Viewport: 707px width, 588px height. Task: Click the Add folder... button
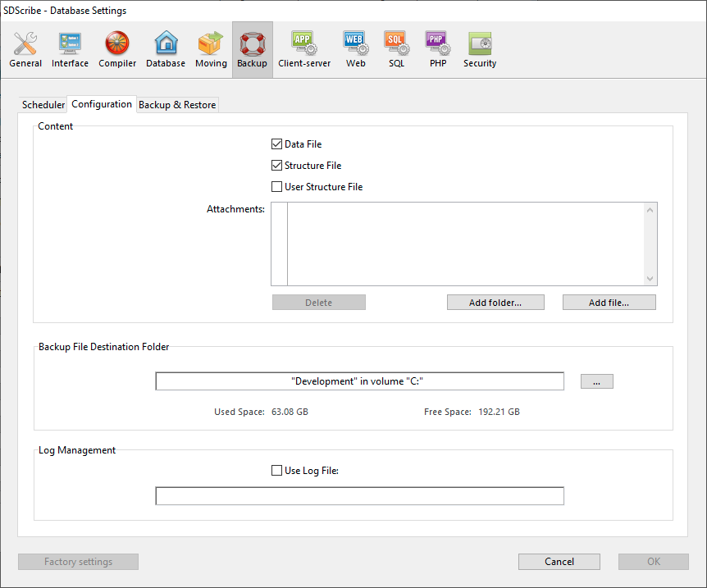495,303
